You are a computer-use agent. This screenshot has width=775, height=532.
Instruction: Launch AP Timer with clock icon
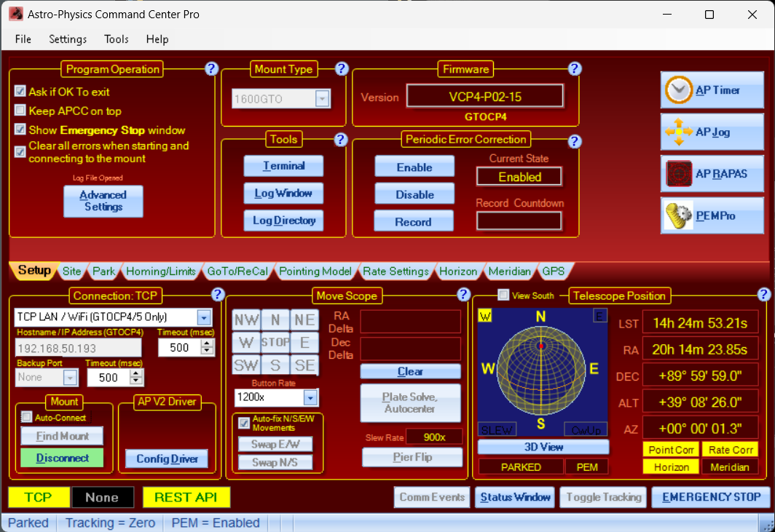[x=712, y=90]
